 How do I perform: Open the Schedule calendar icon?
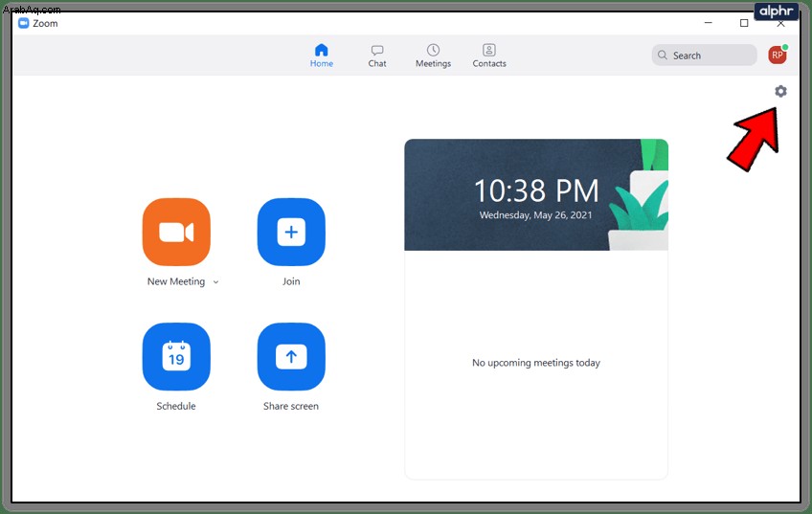(x=176, y=357)
